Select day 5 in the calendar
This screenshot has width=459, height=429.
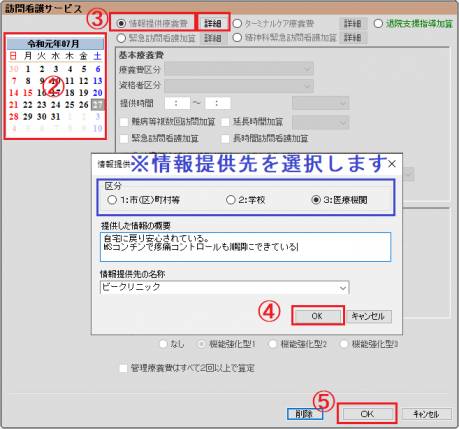coord(84,69)
